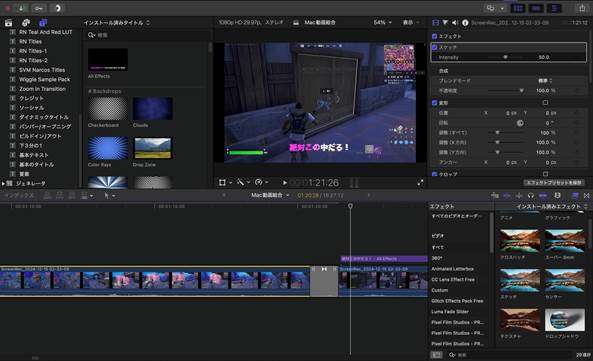Click the Transform crop tool icon in viewer

(222, 183)
